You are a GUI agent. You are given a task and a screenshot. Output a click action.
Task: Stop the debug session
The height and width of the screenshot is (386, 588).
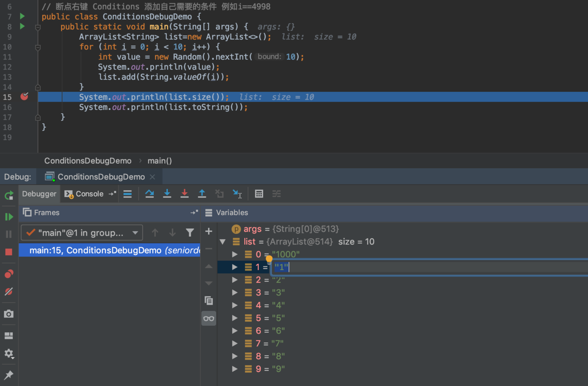point(9,252)
